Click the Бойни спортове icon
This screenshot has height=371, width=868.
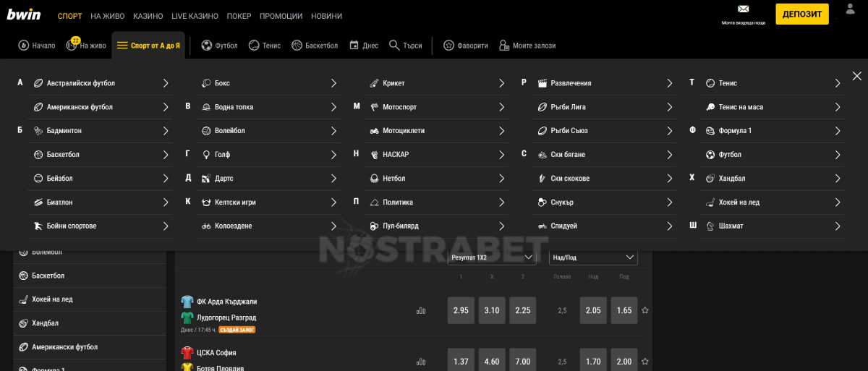(38, 226)
